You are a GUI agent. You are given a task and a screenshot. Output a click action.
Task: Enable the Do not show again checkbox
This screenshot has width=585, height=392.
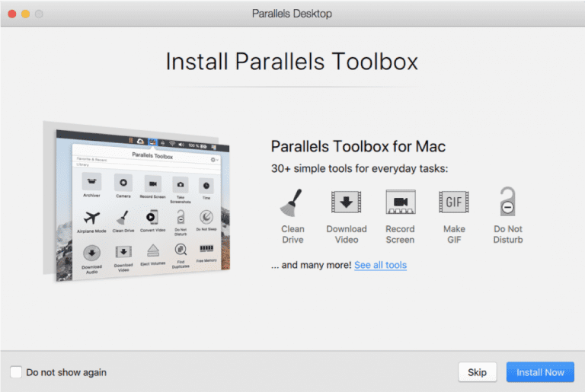(16, 372)
